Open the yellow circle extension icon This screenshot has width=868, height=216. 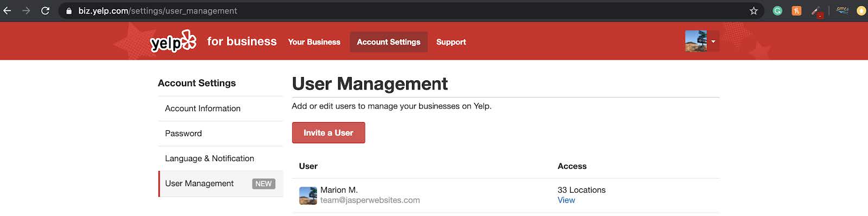(x=861, y=11)
